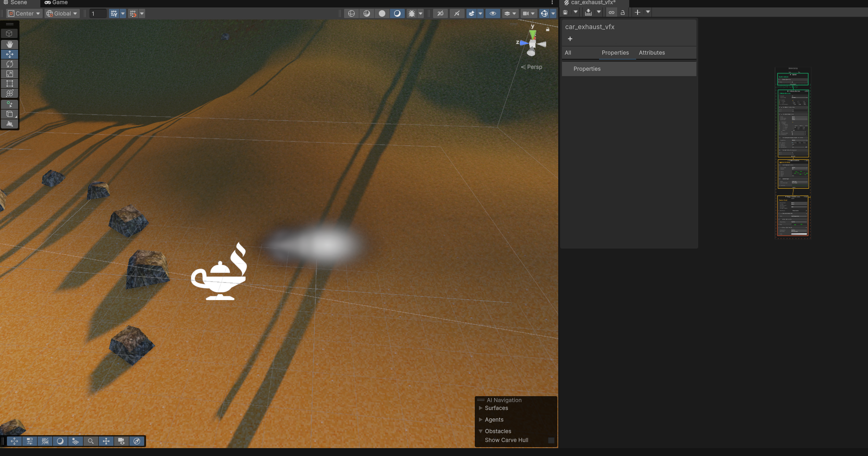This screenshot has width=868, height=456.
Task: Click the bug debug draw mode icon
Action: pos(411,13)
